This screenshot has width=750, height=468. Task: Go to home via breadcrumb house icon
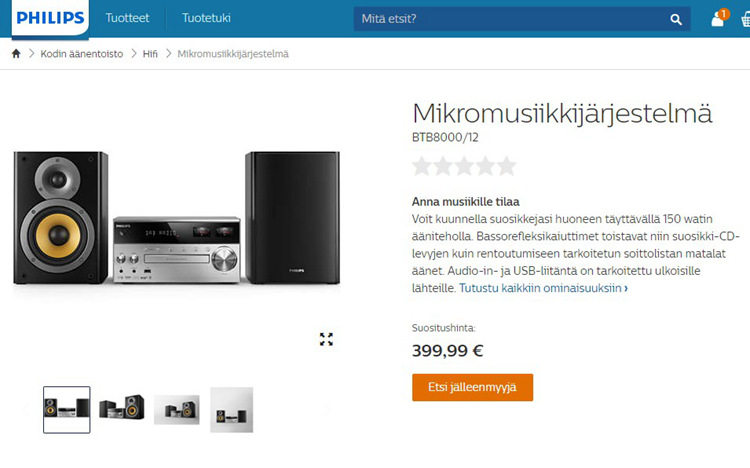16,53
